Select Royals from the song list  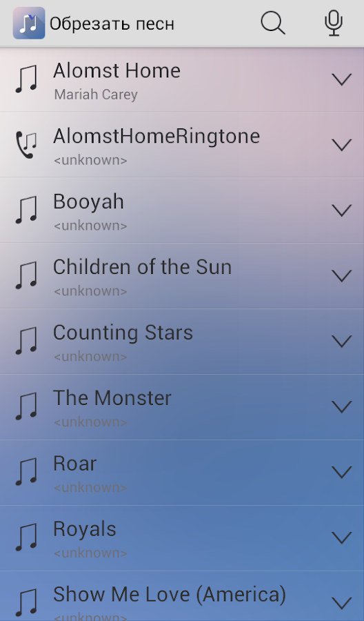[x=85, y=529]
